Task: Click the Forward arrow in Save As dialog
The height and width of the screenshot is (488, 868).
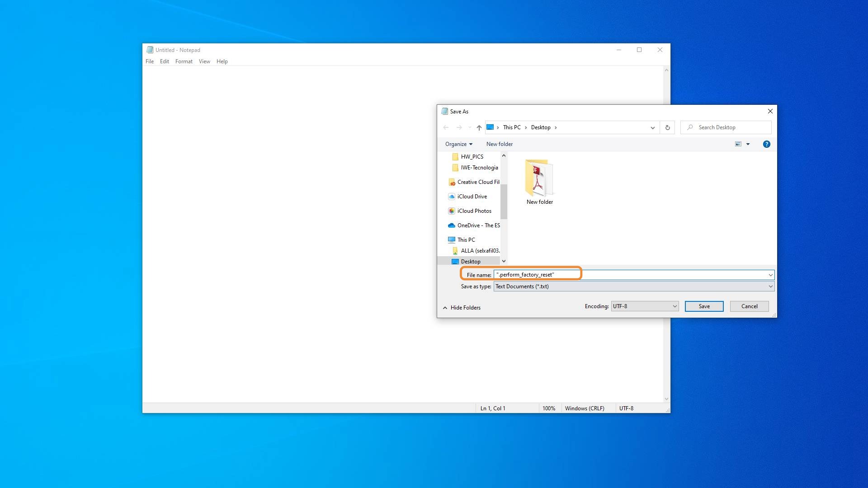Action: tap(459, 127)
